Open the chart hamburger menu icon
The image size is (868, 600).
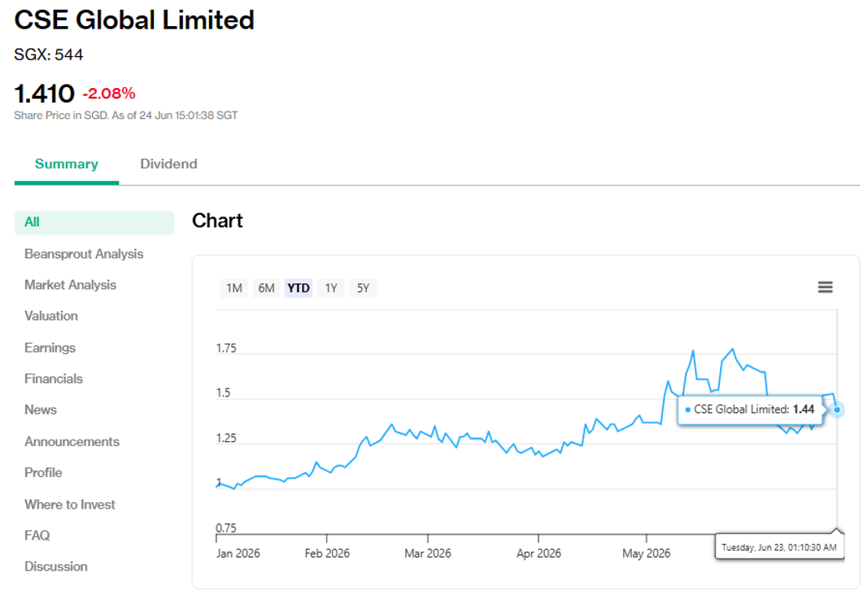click(x=825, y=287)
